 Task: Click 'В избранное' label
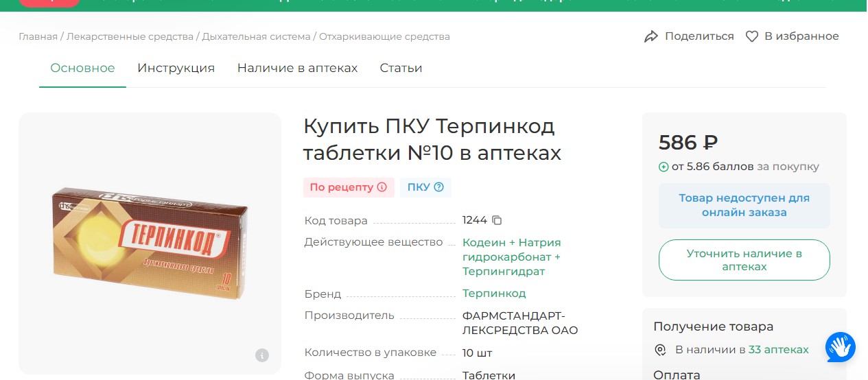point(801,36)
